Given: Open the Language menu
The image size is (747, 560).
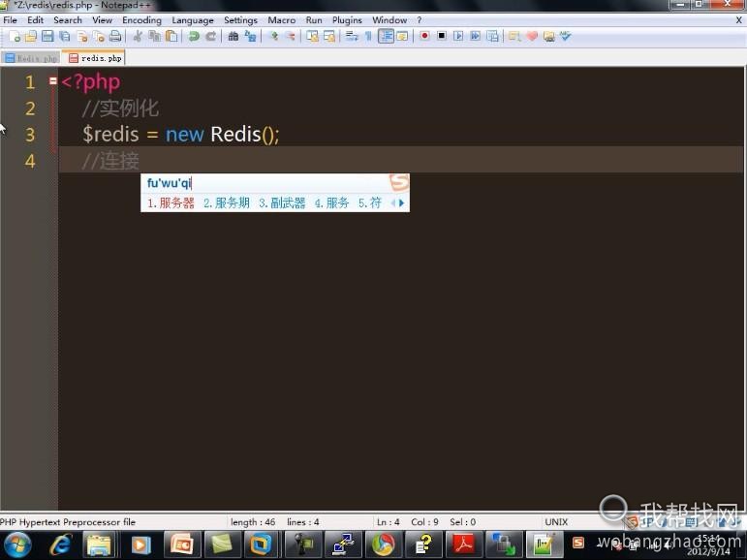Looking at the screenshot, I should (193, 20).
